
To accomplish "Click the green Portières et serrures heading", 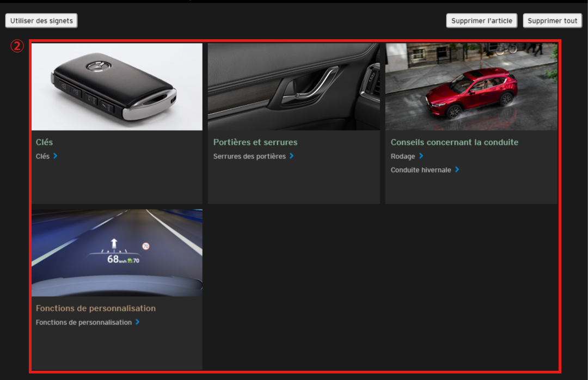I will [255, 142].
